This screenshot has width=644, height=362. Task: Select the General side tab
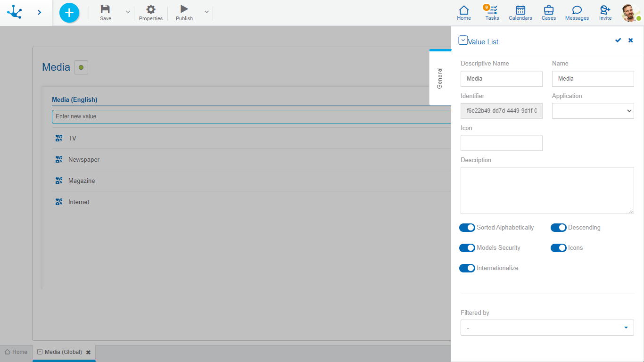coord(440,78)
